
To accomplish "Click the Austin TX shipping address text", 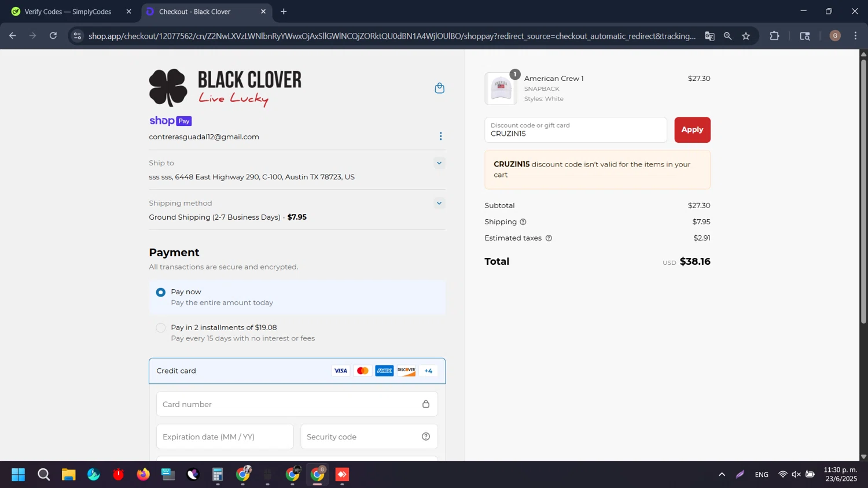I will point(252,177).
